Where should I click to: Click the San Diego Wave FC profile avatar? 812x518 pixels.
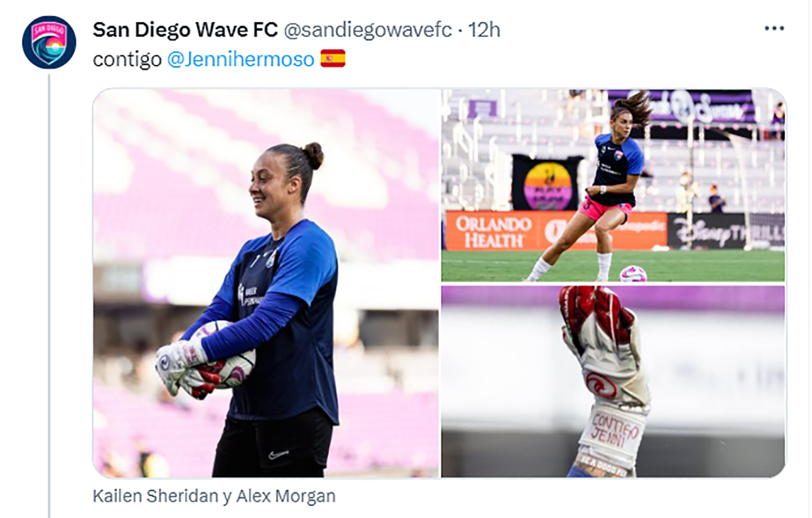[49, 42]
